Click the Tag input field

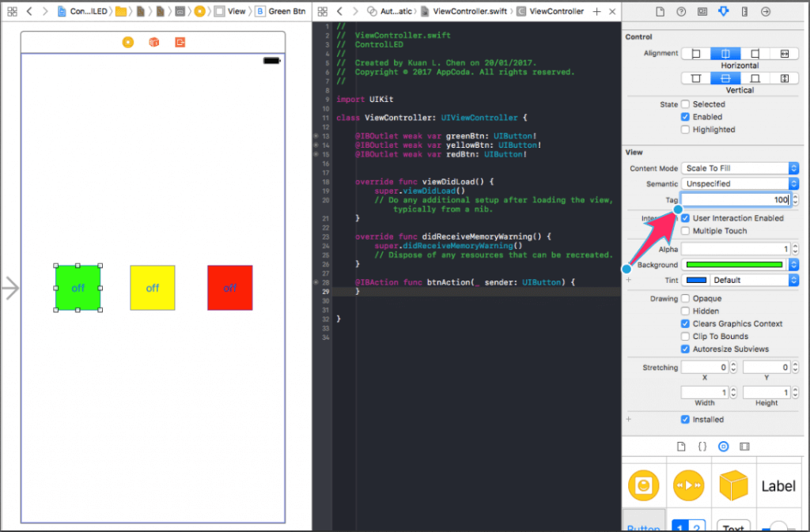pyautogui.click(x=736, y=200)
